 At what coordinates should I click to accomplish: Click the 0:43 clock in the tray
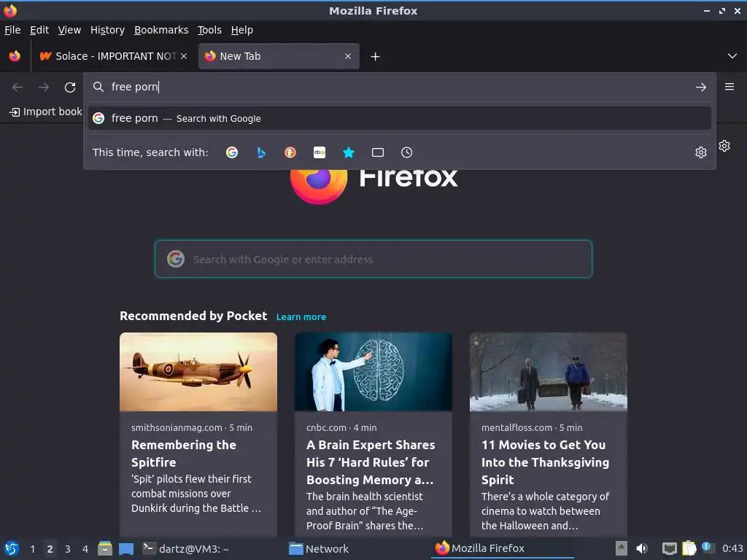732,548
